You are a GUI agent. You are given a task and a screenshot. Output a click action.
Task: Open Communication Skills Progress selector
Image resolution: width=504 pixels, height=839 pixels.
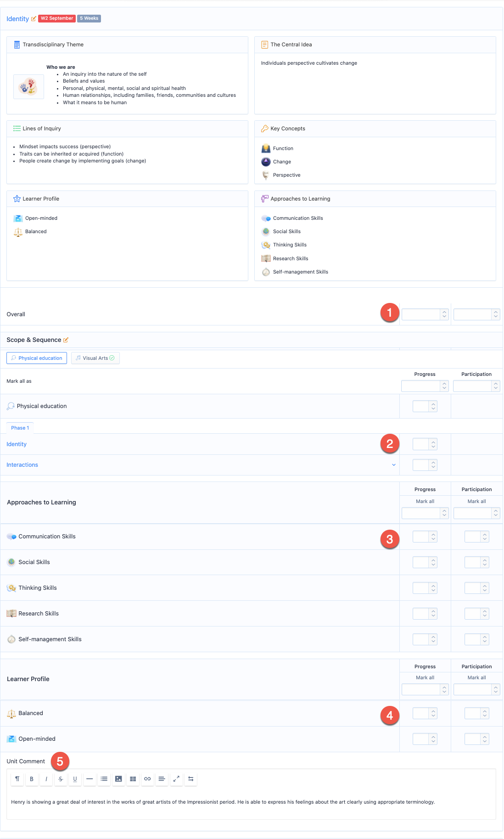click(425, 537)
